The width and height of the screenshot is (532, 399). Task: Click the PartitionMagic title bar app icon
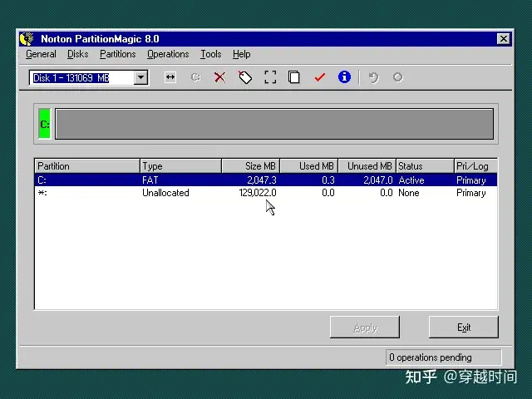[27, 39]
